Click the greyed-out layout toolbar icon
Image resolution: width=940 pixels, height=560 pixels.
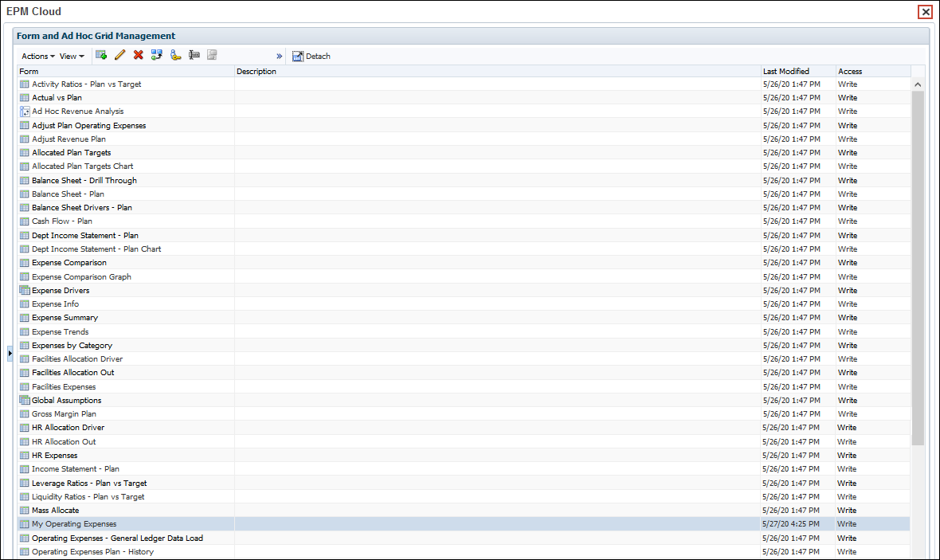click(x=212, y=55)
